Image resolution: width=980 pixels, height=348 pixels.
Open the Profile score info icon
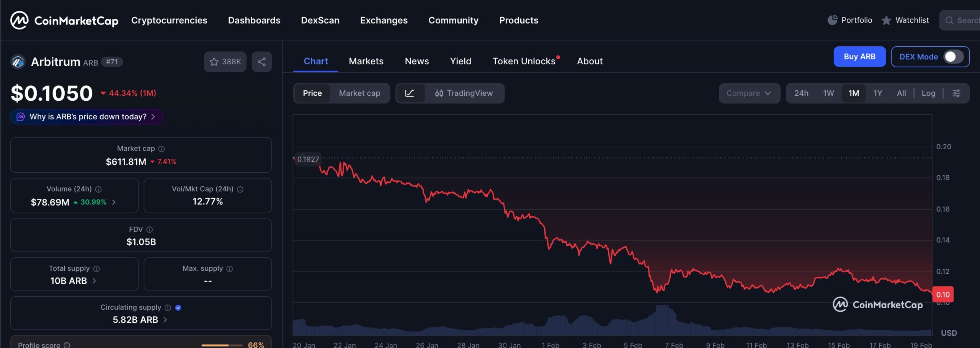click(x=67, y=345)
